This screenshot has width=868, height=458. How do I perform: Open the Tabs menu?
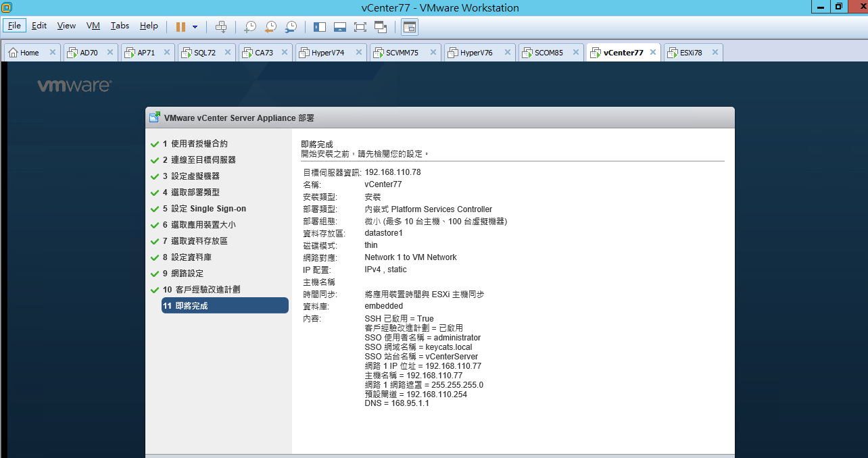[x=120, y=26]
